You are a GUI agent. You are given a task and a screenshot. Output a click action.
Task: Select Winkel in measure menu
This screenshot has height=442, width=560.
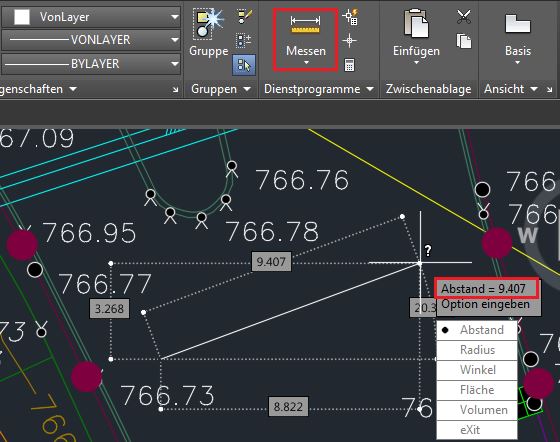[x=477, y=370]
